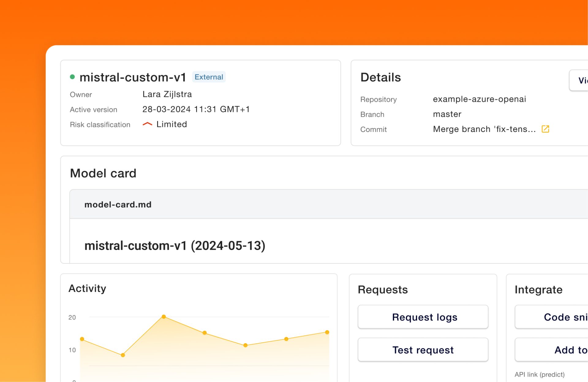Click the mistral-custom-v1 (2024-05-13) heading
Viewport: 588px width, 382px height.
point(175,246)
